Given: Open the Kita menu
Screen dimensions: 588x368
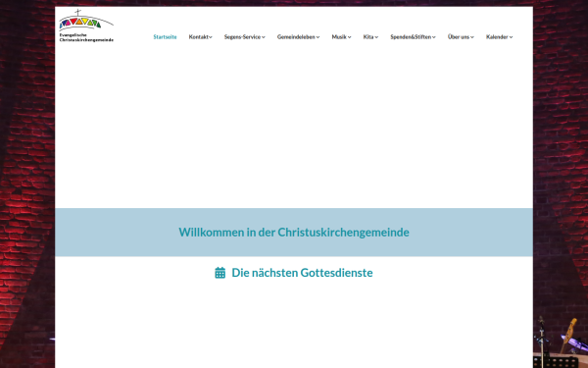Looking at the screenshot, I should [370, 37].
